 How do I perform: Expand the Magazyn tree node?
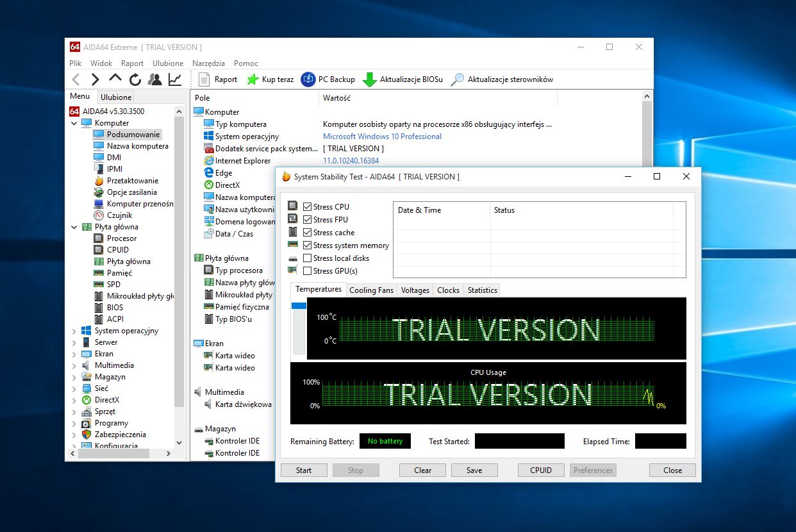click(x=74, y=377)
